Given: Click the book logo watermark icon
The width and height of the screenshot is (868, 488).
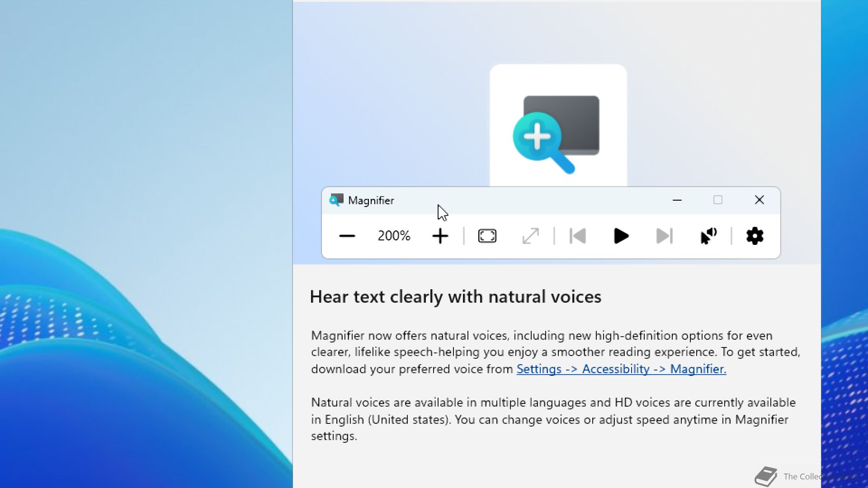Looking at the screenshot, I should [765, 477].
